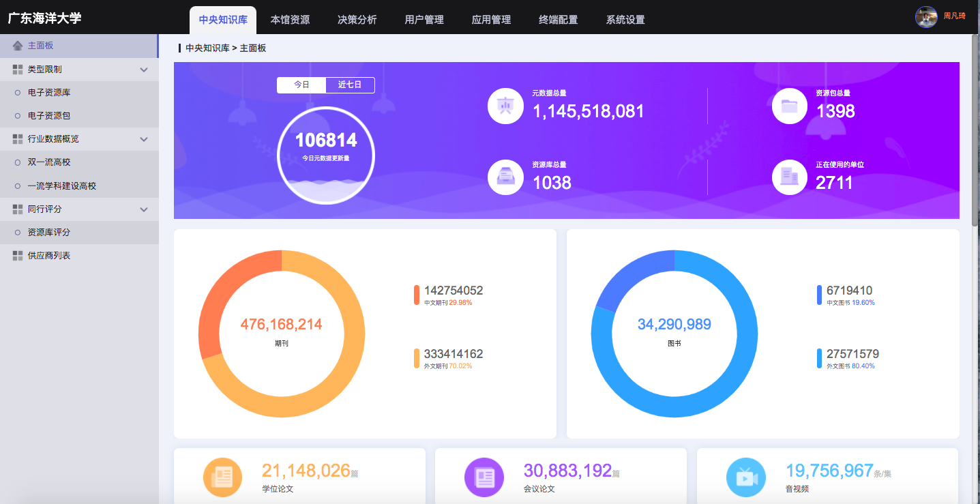The height and width of the screenshot is (504, 980).
Task: Click the 资源库总量 drawer icon
Action: (505, 177)
